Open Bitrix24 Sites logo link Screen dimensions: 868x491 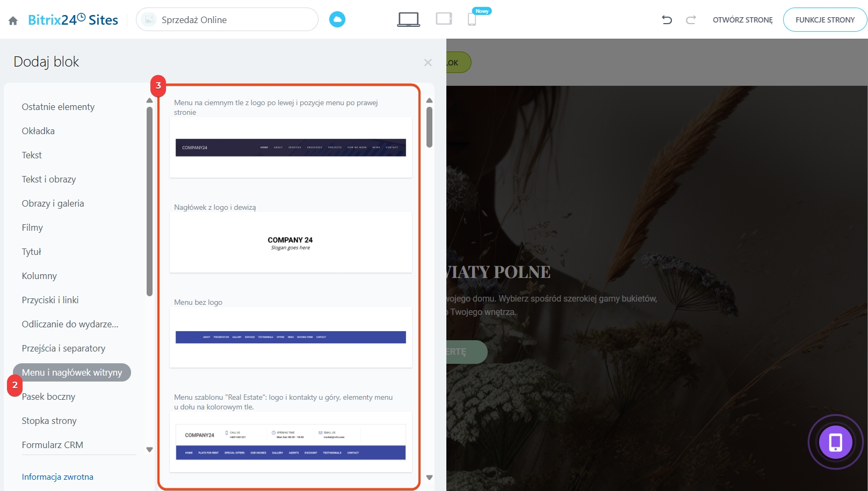pos(73,20)
